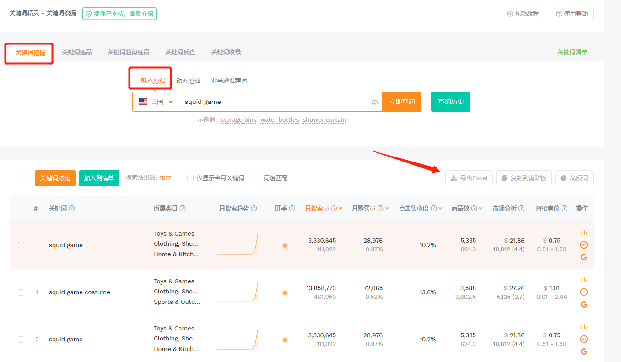Sort by column arrow between 月购买量 and 商品数
Screen dimensions: 621x362
pos(440,208)
